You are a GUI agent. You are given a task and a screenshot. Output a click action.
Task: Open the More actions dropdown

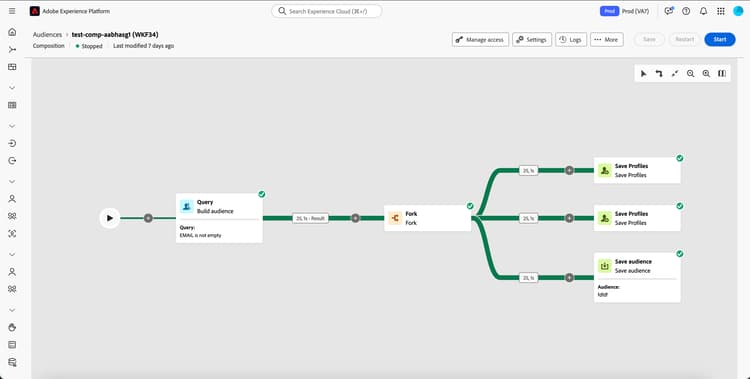[607, 40]
